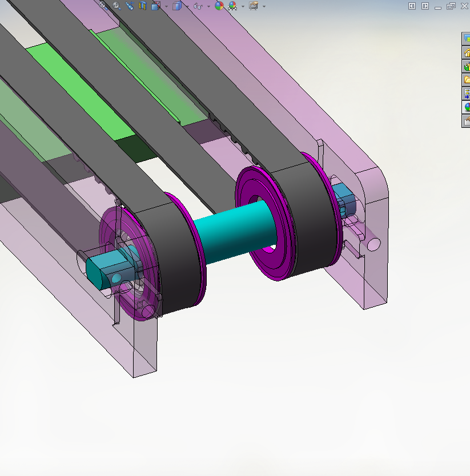Image resolution: width=470 pixels, height=476 pixels.
Task: Expand the View Orientation dropdown arrow
Action: [x=166, y=6]
